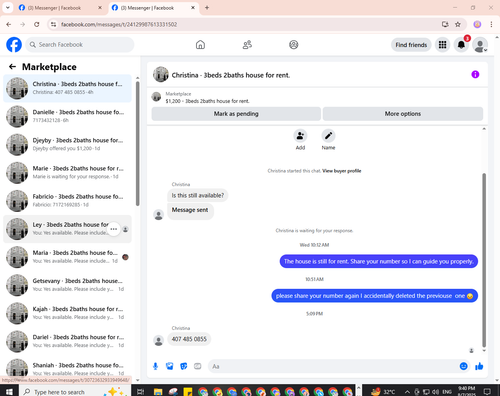
Task: Open Ley chat three-dots options
Action: click(x=114, y=229)
